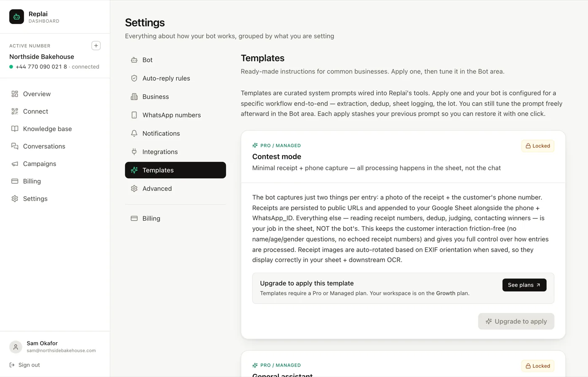The height and width of the screenshot is (377, 588).
Task: Click the sparkle icon on second template card
Action: tap(255, 365)
